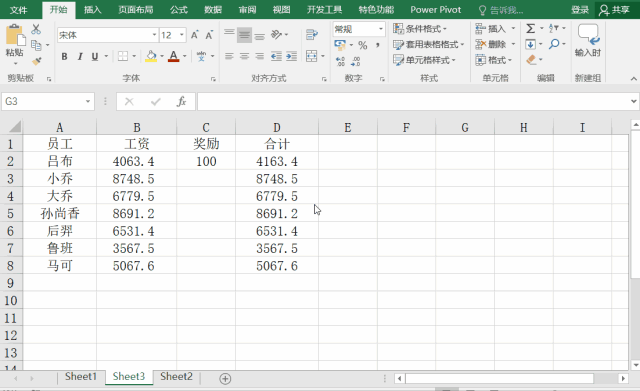Switch to the Sheet2 tab

pos(176,376)
